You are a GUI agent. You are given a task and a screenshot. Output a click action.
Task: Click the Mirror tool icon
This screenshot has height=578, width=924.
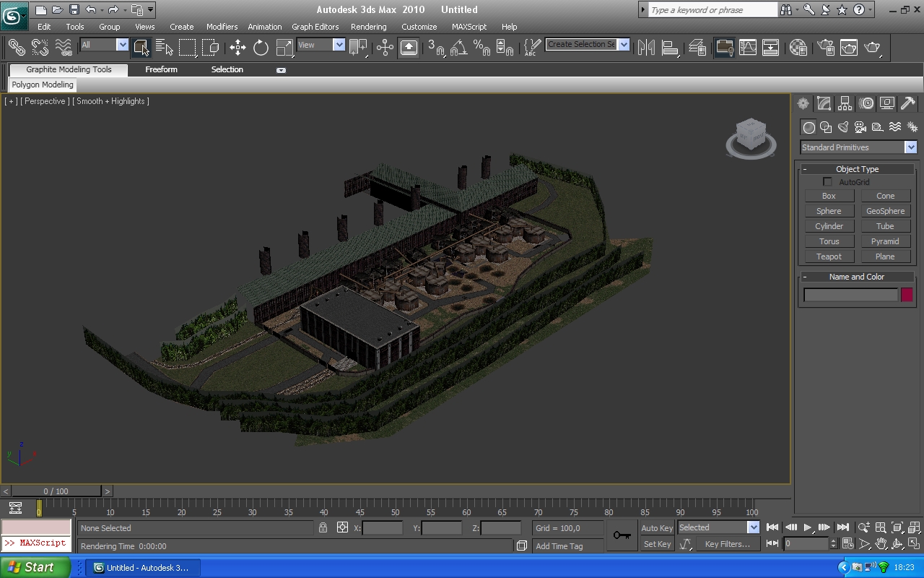646,48
